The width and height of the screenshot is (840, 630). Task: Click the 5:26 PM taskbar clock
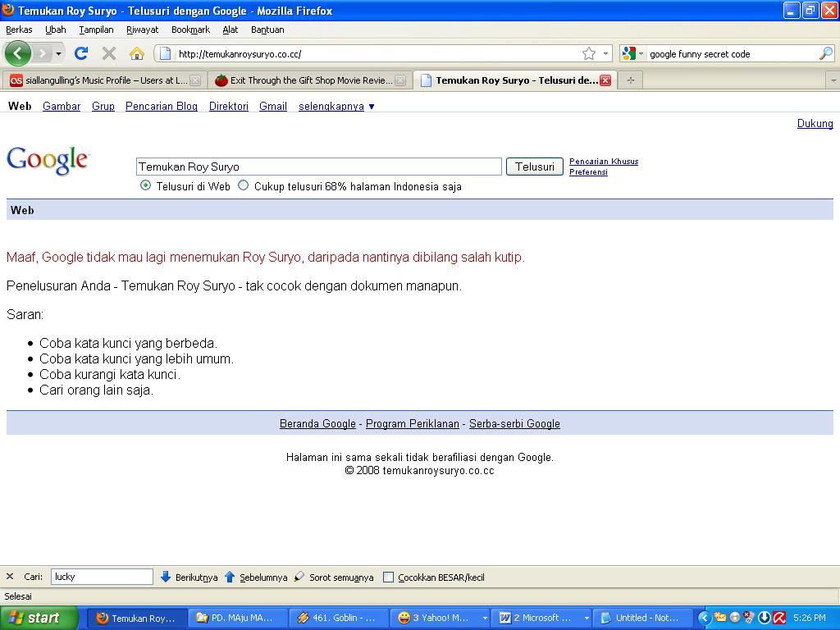pos(810,619)
